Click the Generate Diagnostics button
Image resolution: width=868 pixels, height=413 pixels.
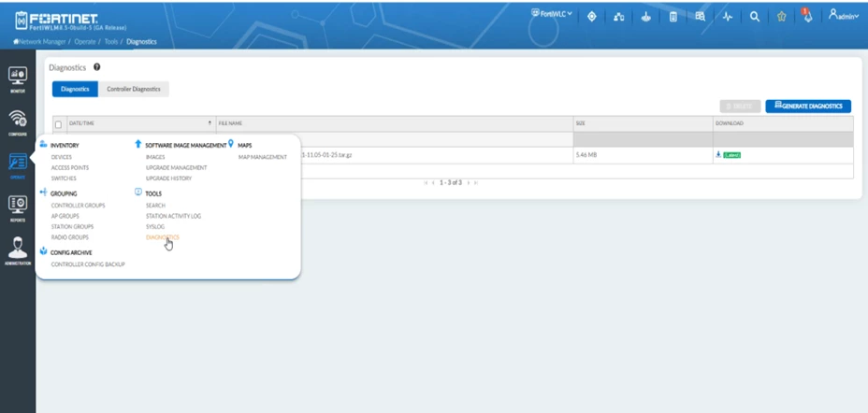(x=808, y=107)
